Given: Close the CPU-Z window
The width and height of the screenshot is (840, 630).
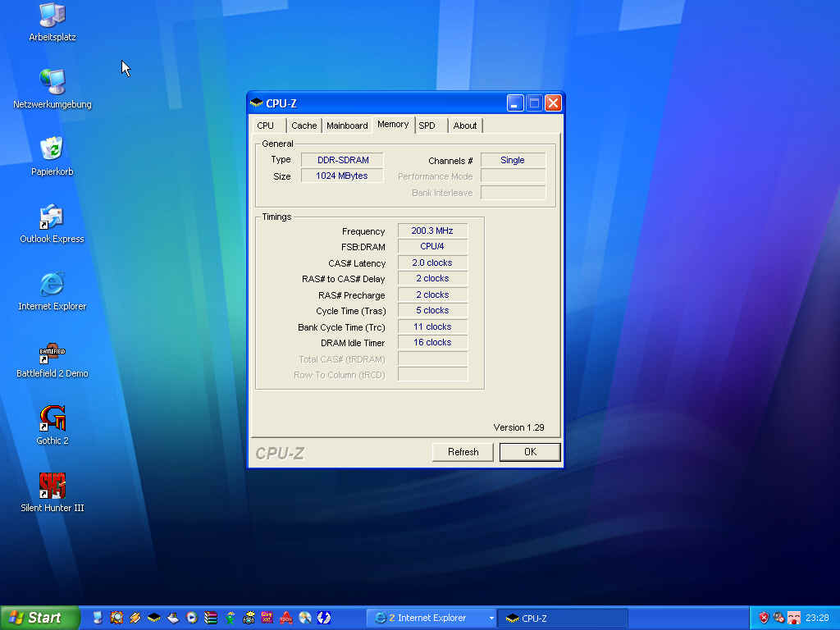Looking at the screenshot, I should (553, 103).
